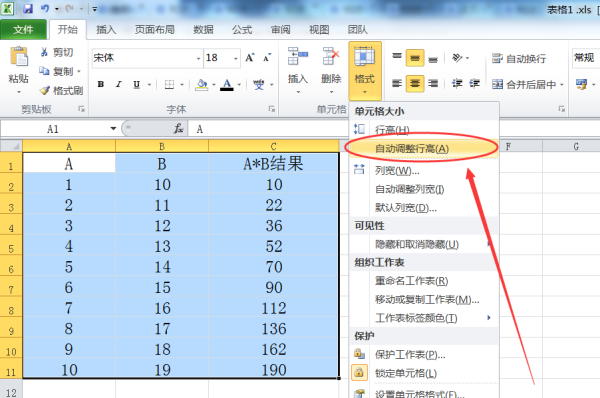This screenshot has width=600, height=398.
Task: Choose AutoFit Row Height (自动调整行高)
Action: tap(424, 148)
